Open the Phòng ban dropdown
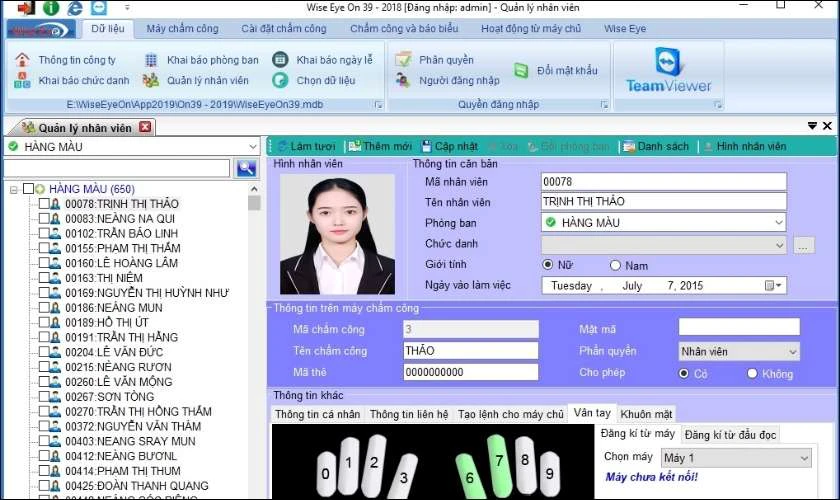This screenshot has width=840, height=500. coord(778,222)
